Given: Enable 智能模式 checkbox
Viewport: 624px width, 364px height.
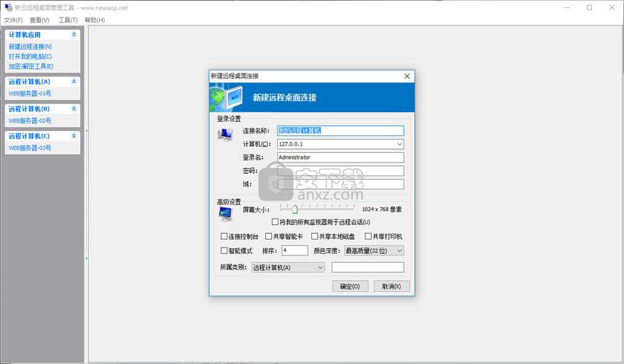Looking at the screenshot, I should 224,250.
